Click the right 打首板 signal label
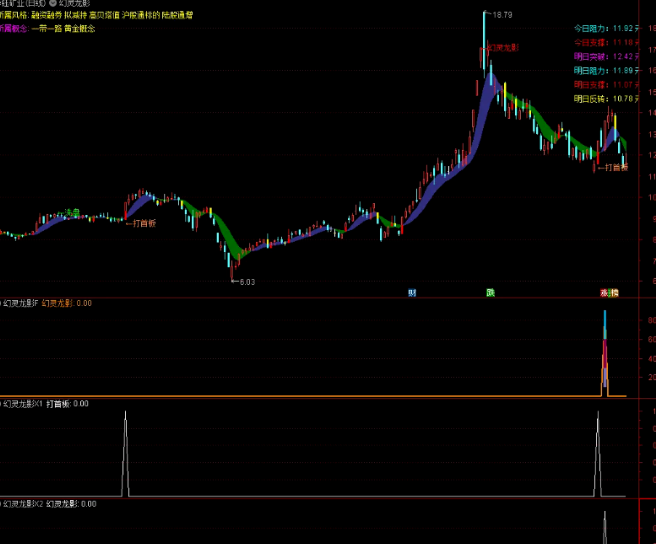The width and height of the screenshot is (656, 544). pos(612,167)
